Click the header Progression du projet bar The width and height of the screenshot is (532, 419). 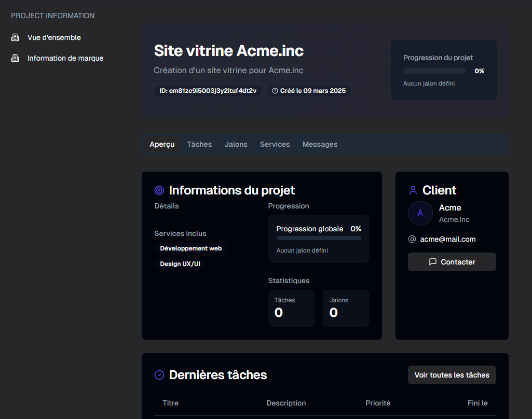[x=434, y=71]
